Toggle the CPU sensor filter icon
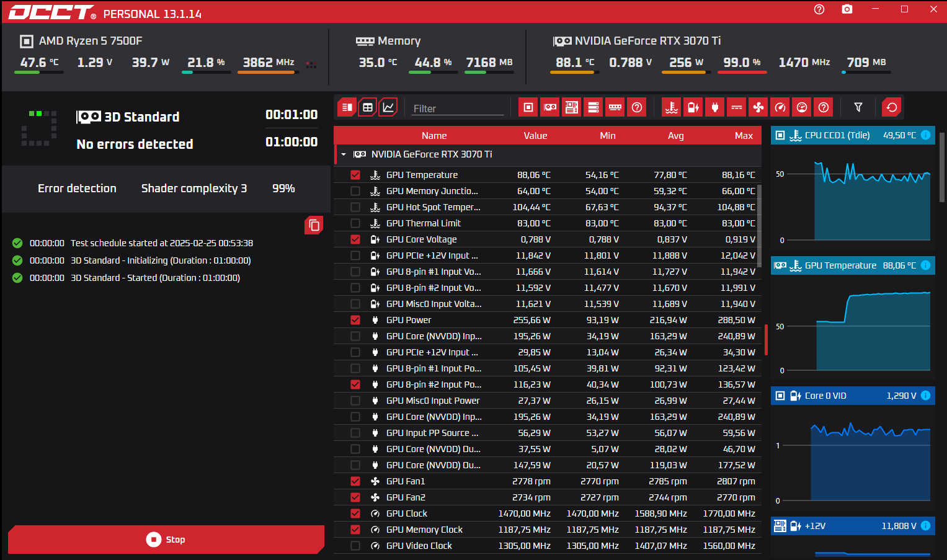The width and height of the screenshot is (947, 560). 528,107
